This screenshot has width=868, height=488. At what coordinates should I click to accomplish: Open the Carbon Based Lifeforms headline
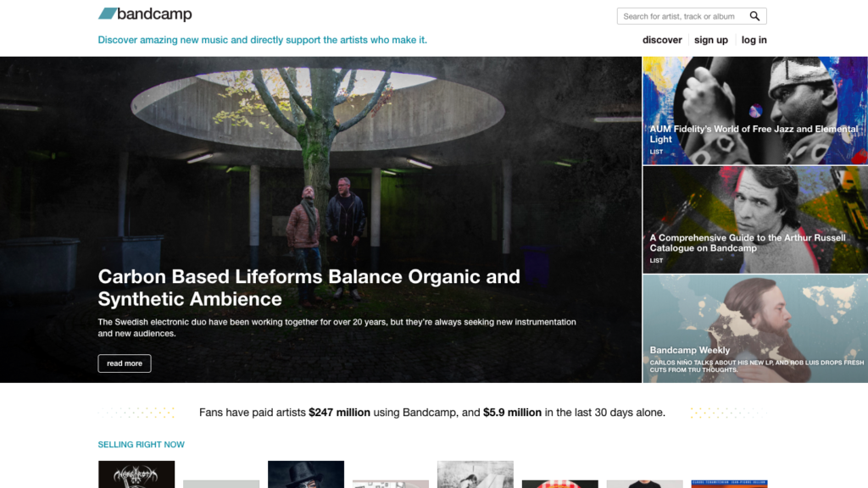click(309, 288)
